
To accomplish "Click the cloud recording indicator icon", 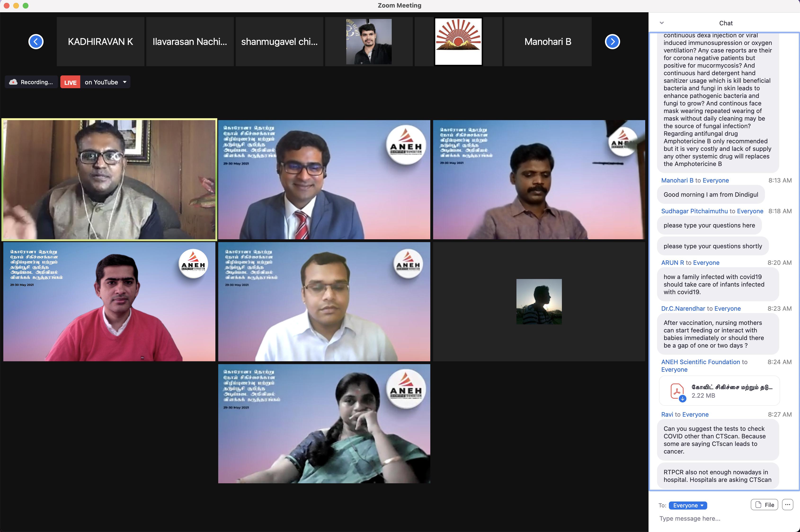I will tap(13, 82).
